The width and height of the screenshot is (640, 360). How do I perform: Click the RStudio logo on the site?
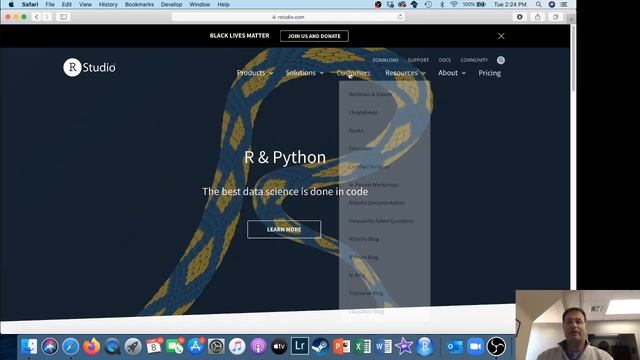89,67
